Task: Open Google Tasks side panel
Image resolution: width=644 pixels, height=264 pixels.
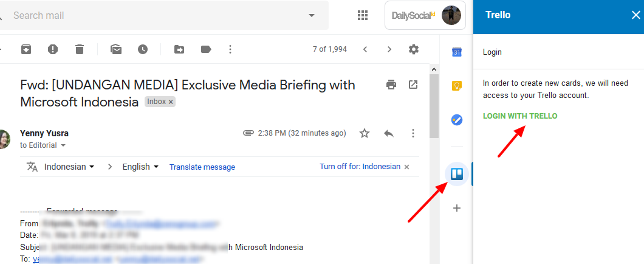Action: (x=457, y=120)
